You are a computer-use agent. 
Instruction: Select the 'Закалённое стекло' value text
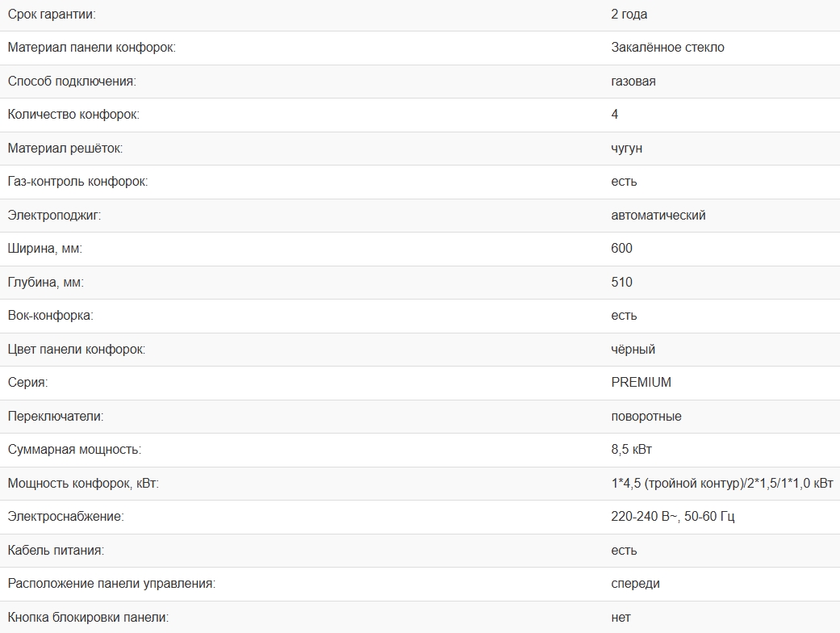click(667, 47)
